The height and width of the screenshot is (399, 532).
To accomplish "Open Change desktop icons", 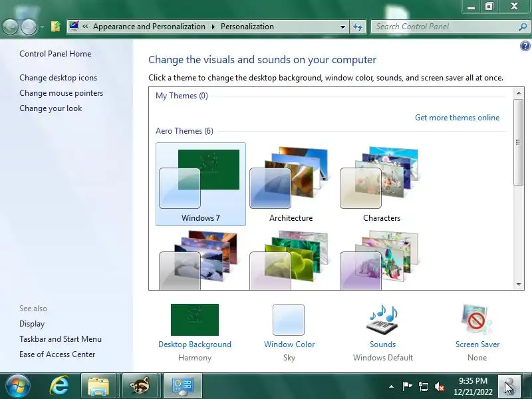I will pos(58,78).
